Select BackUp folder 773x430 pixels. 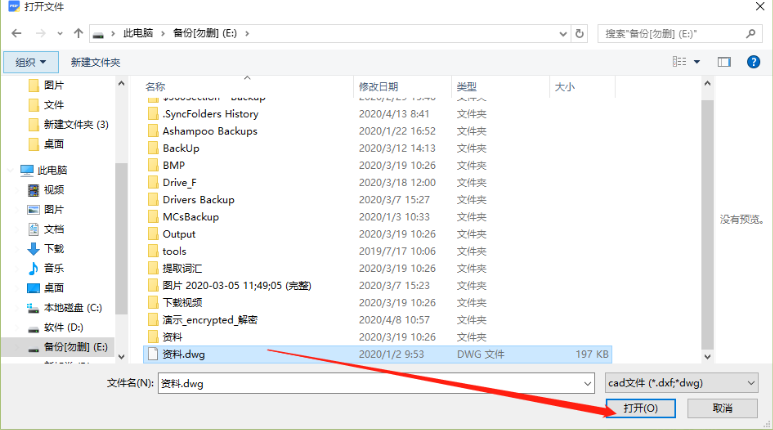181,148
